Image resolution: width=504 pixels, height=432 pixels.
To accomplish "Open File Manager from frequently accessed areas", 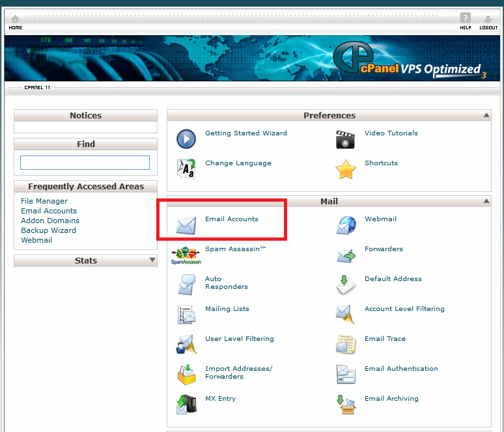I will [x=44, y=201].
